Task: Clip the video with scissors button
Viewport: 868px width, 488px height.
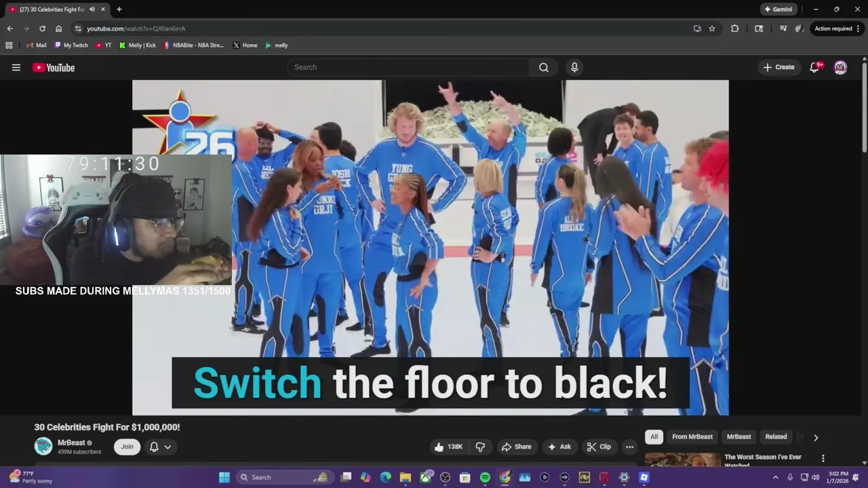Action: point(599,447)
